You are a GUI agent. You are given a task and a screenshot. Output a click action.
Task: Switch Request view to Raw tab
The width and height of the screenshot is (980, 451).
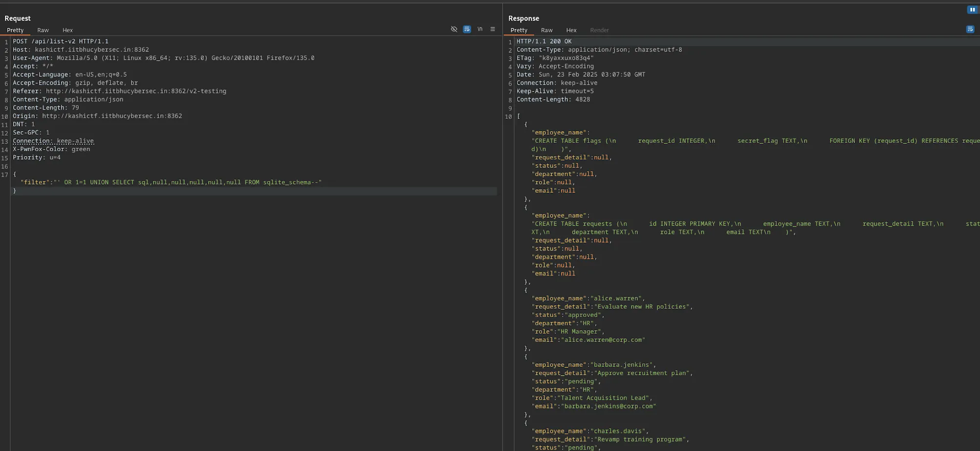(43, 30)
